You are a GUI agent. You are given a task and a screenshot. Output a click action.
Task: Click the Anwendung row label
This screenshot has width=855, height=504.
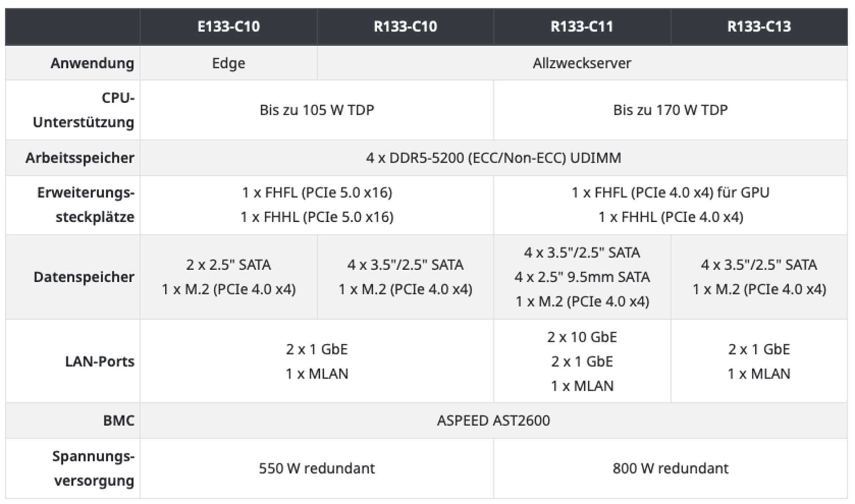pyautogui.click(x=92, y=63)
